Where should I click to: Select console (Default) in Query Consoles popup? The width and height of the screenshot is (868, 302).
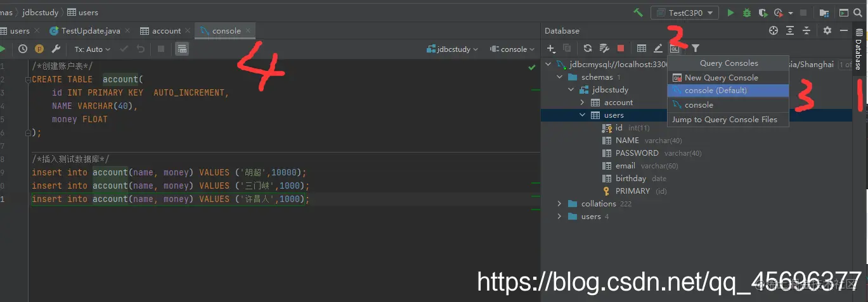coord(728,91)
